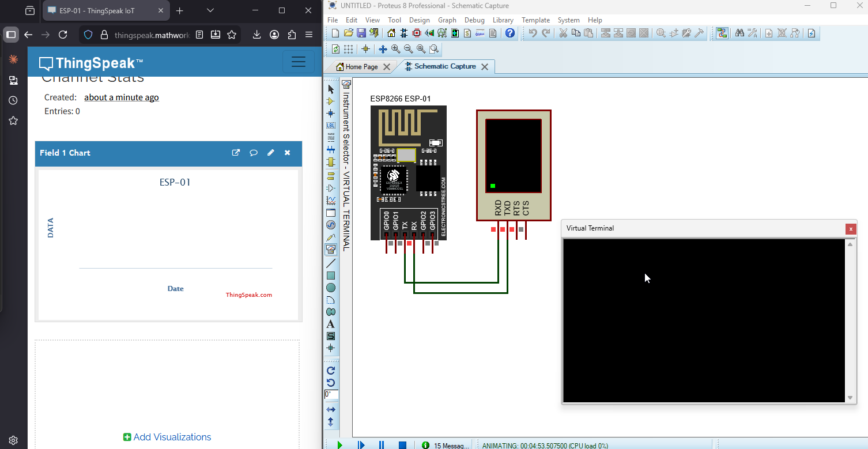This screenshot has width=868, height=449.
Task: Switch to the Home Page tab in Proteus
Action: 361,66
